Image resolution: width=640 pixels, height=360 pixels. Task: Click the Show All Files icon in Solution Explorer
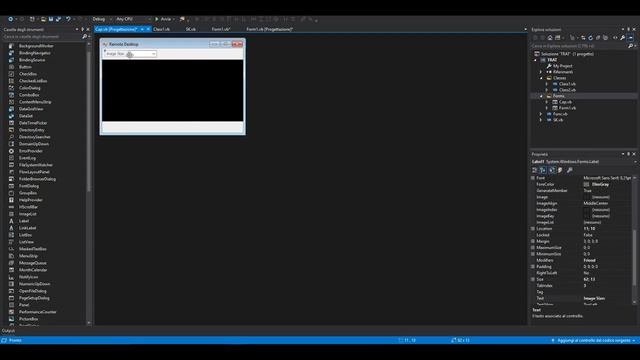605,38
